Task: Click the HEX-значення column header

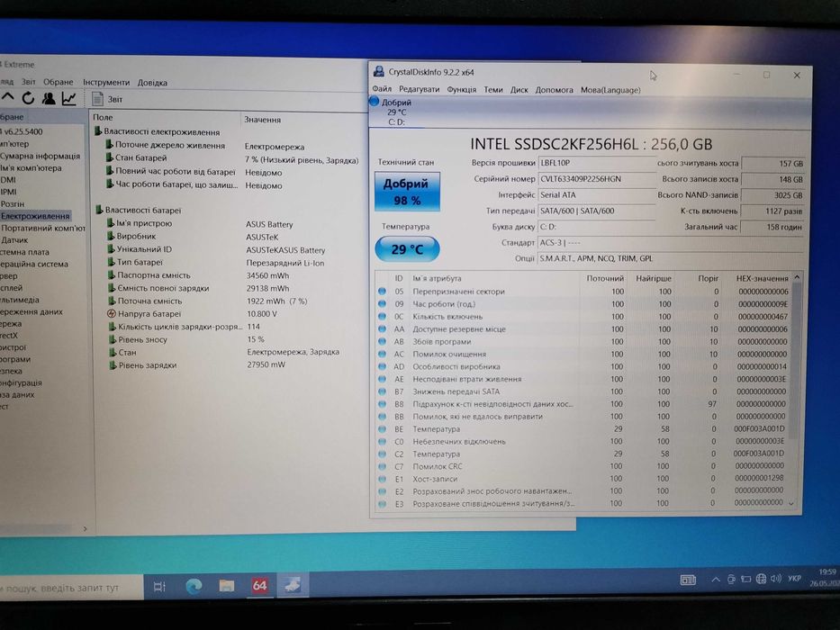Action: (762, 278)
